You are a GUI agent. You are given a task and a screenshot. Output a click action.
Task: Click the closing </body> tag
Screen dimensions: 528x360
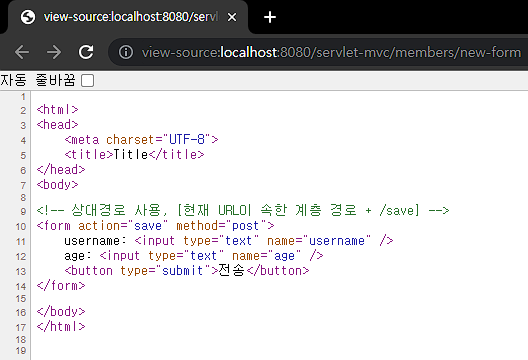pos(61,312)
